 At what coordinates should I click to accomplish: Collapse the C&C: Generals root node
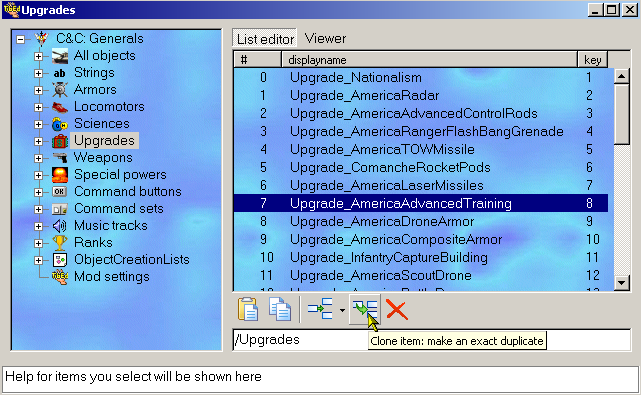pos(20,39)
